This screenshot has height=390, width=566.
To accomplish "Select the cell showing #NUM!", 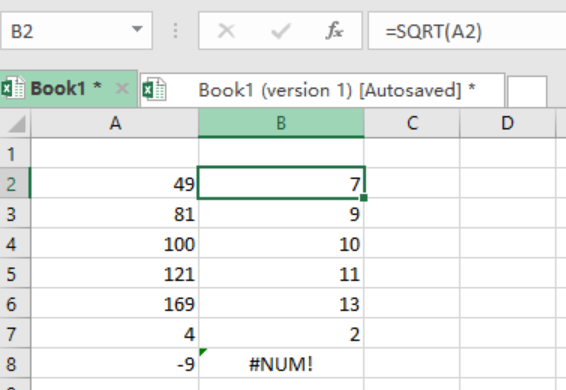I will (281, 363).
